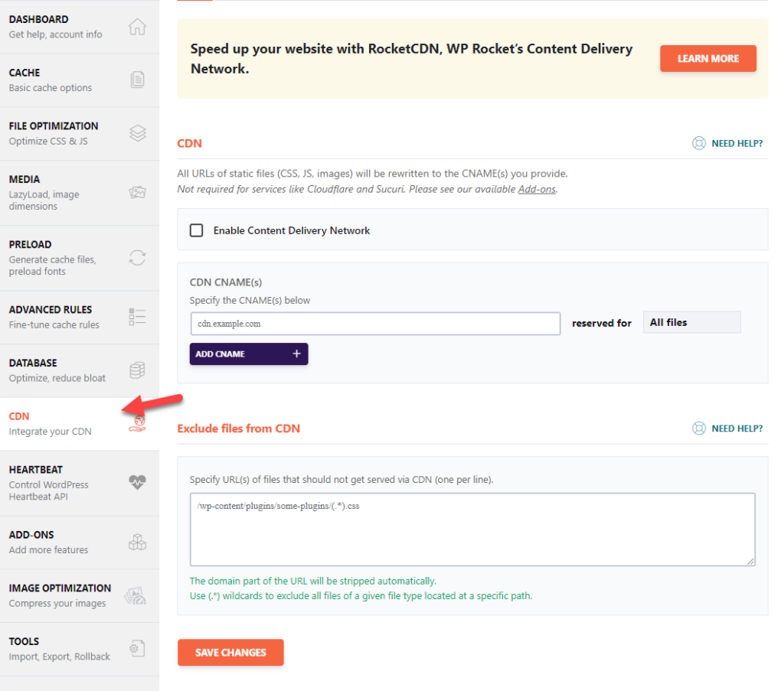Click the Dashboard home icon
Image resolution: width=784 pixels, height=691 pixels.
point(137,27)
